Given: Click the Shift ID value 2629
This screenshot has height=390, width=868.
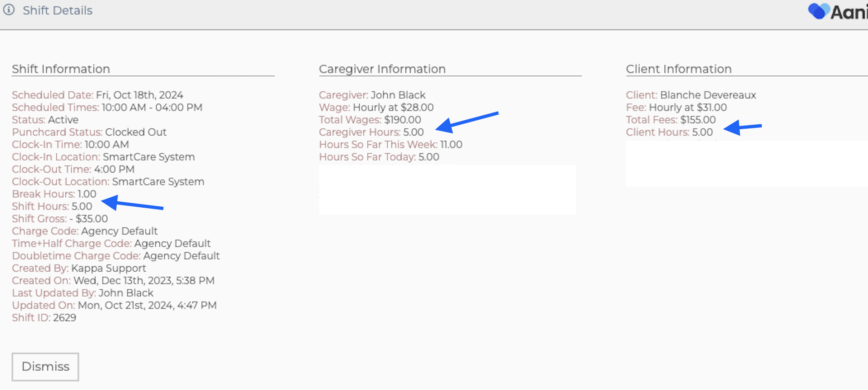Looking at the screenshot, I should pos(64,317).
